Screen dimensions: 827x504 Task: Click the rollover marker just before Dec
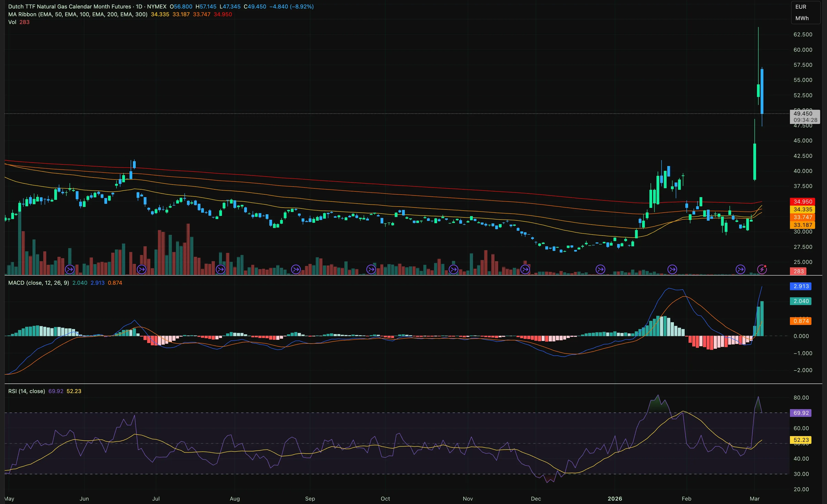click(x=525, y=269)
